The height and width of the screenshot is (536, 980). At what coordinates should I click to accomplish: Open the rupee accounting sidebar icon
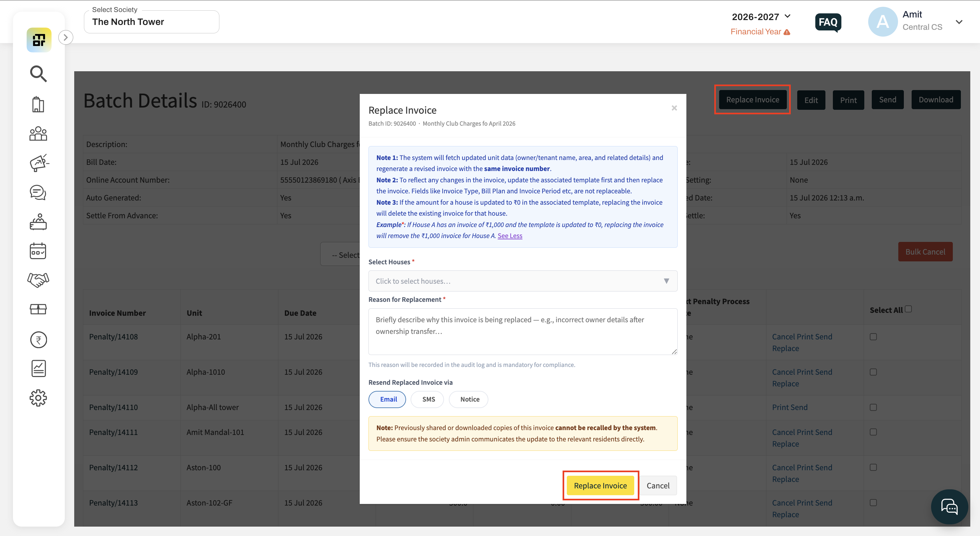point(39,339)
